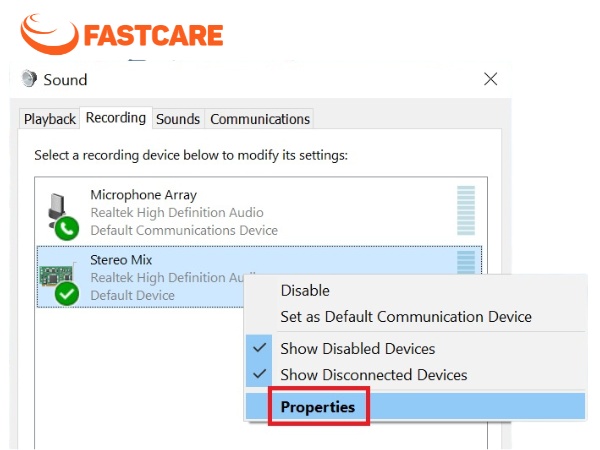Click the Stereo Mix sound card icon
Viewport: 600px width, 450px height.
(x=56, y=275)
